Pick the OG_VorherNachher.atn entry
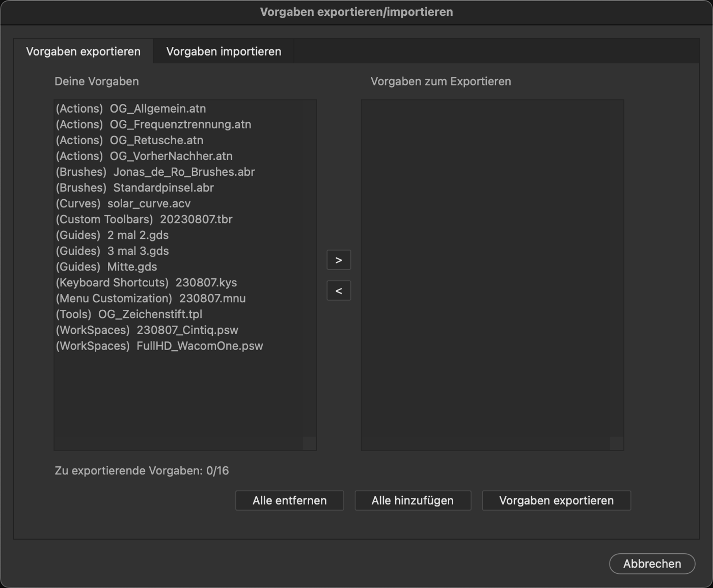 pyautogui.click(x=144, y=156)
